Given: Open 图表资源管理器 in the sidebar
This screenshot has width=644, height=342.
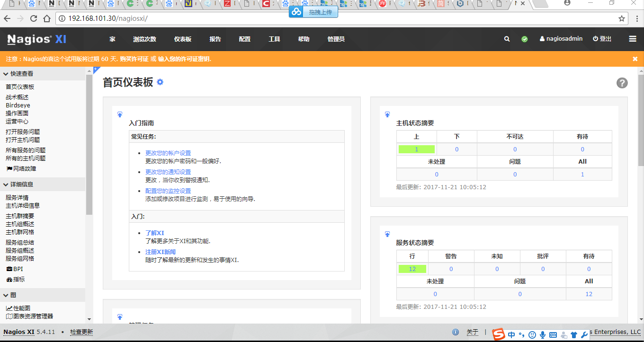Looking at the screenshot, I should [x=29, y=316].
